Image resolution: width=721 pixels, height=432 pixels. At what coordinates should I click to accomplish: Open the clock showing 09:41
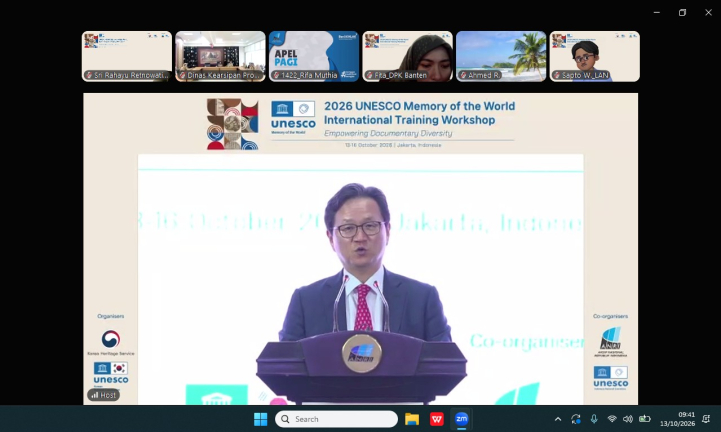pos(677,419)
